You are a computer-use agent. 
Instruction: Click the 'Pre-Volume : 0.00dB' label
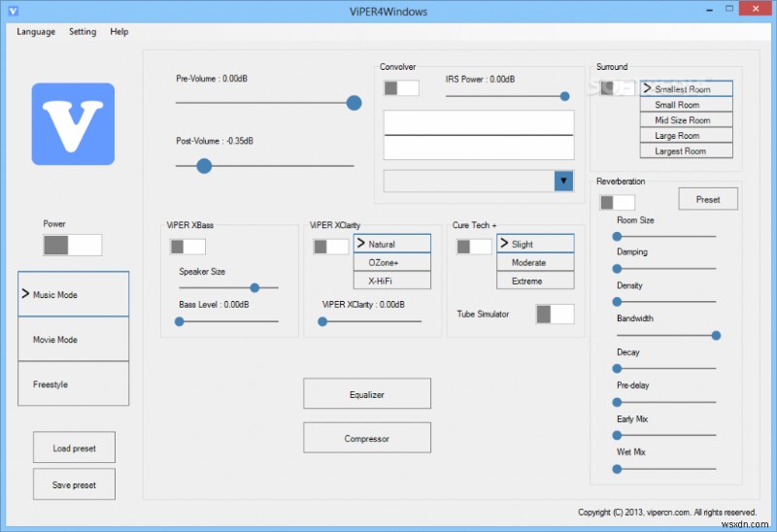[x=212, y=79]
